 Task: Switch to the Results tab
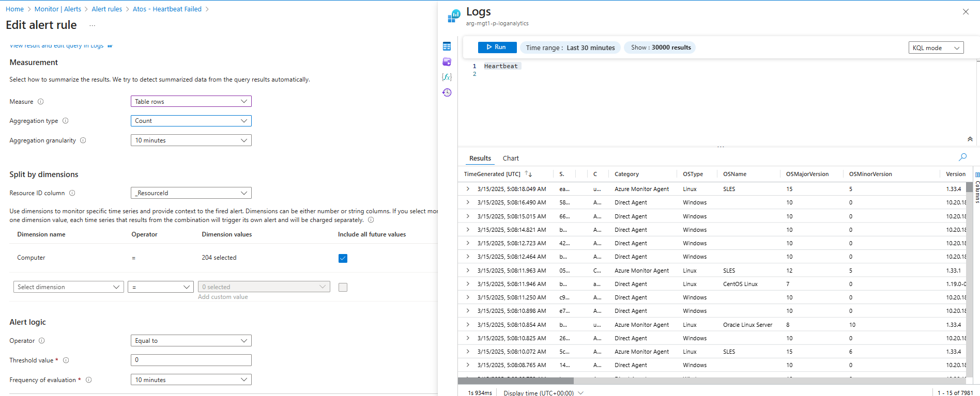[x=480, y=159]
